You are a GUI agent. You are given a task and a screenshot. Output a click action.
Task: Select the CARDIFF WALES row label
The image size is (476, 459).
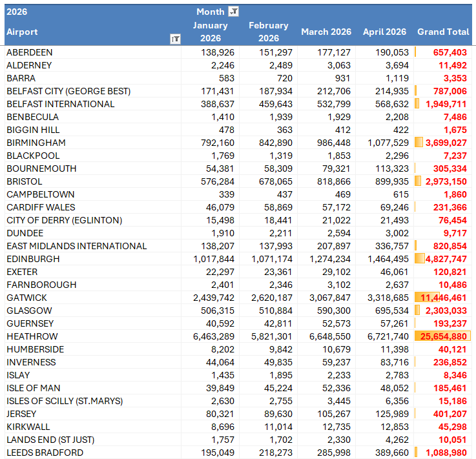pyautogui.click(x=41, y=207)
